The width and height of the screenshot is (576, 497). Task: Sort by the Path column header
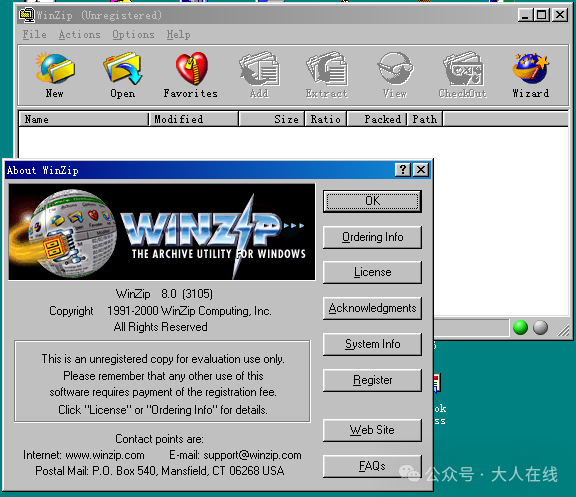tap(425, 119)
